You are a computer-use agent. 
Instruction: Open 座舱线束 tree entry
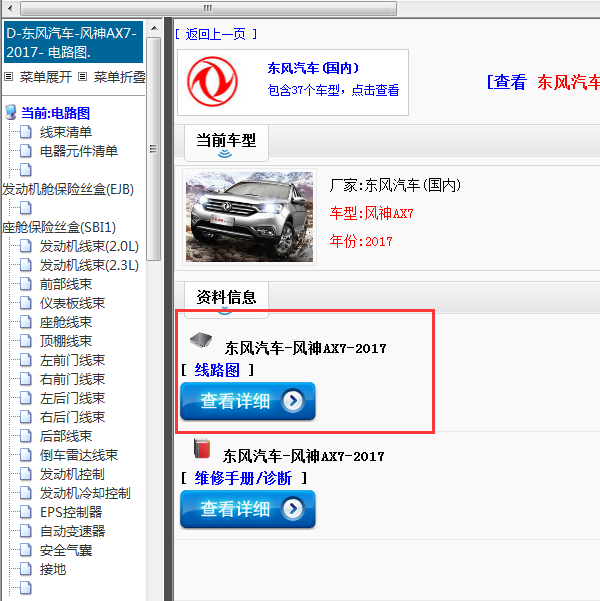[x=66, y=322]
